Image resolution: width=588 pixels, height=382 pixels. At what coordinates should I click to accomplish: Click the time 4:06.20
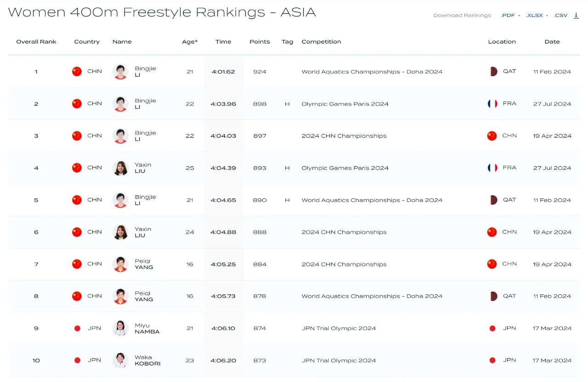pyautogui.click(x=223, y=360)
